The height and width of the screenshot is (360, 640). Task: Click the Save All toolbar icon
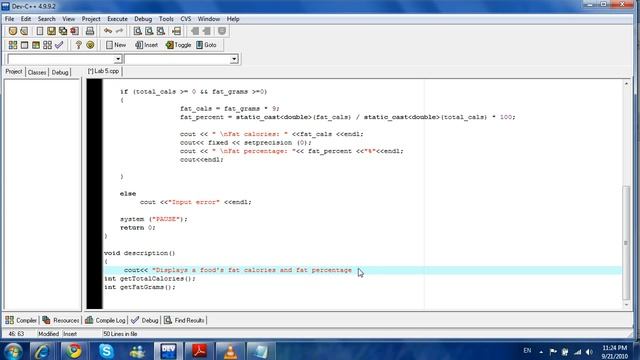63,31
